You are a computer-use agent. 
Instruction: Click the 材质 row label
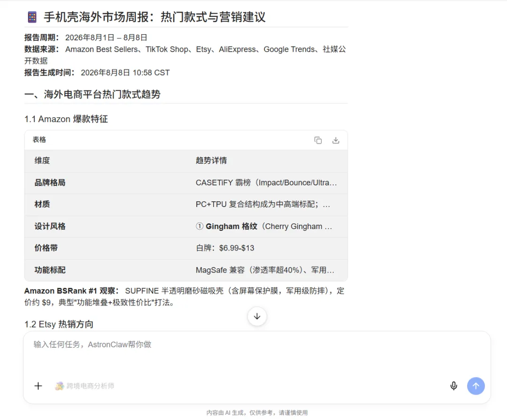(x=42, y=204)
